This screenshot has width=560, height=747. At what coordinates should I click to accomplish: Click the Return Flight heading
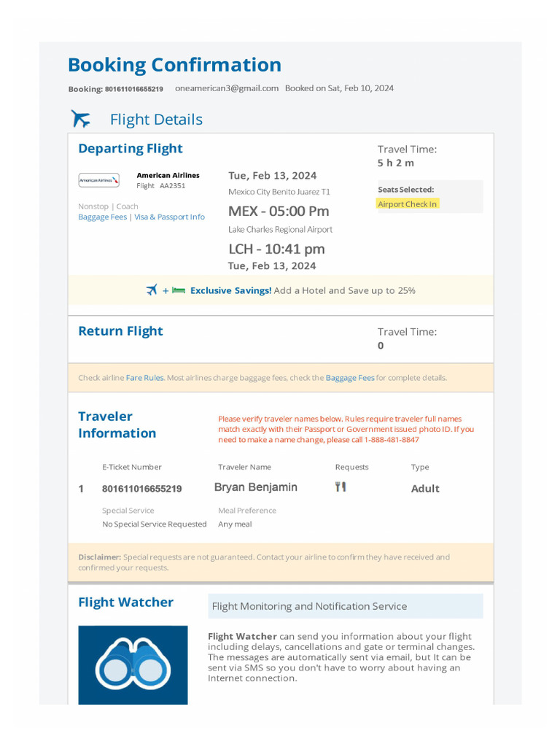(120, 331)
